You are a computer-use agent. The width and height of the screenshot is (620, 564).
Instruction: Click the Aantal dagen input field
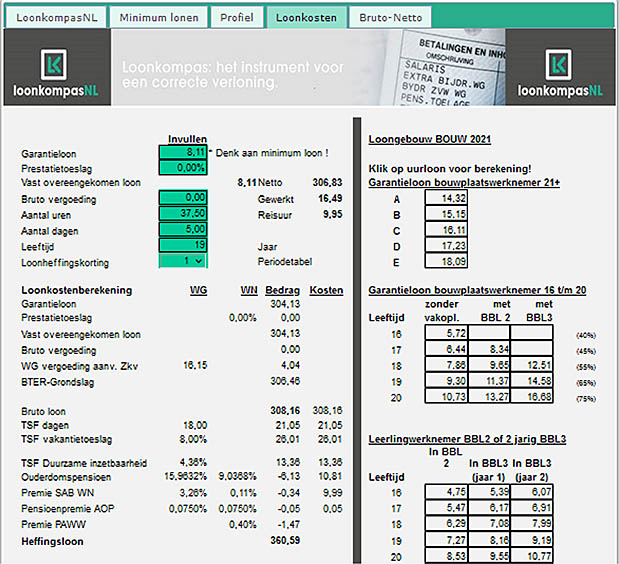tap(183, 229)
